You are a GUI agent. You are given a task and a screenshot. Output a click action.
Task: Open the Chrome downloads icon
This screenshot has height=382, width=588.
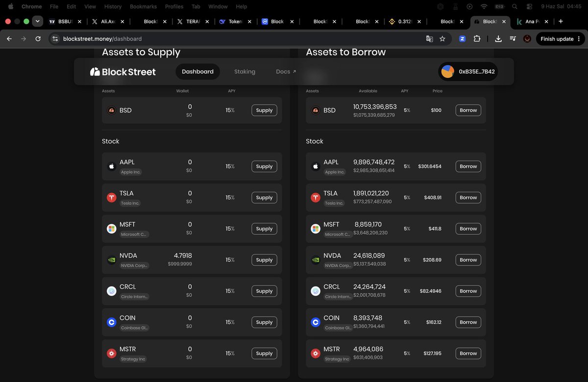(498, 39)
